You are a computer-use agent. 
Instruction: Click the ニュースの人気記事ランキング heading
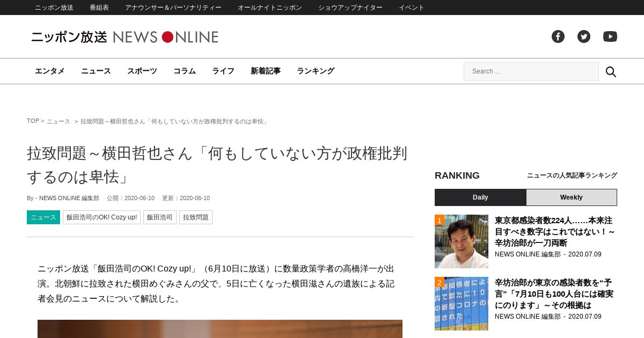point(572,175)
